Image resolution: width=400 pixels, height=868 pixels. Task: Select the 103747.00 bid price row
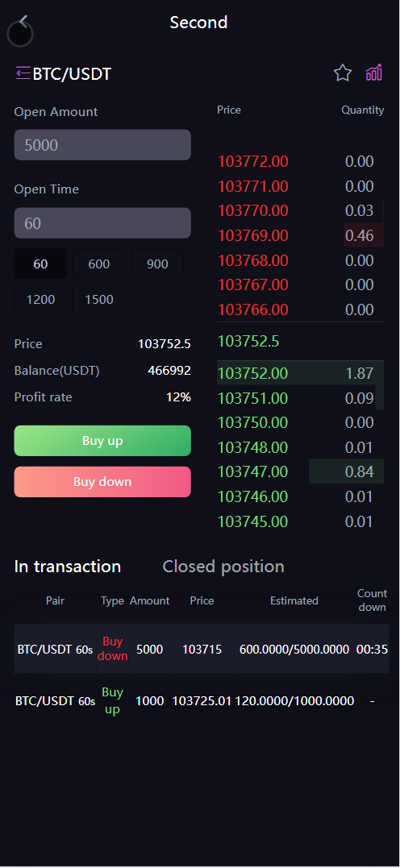300,471
